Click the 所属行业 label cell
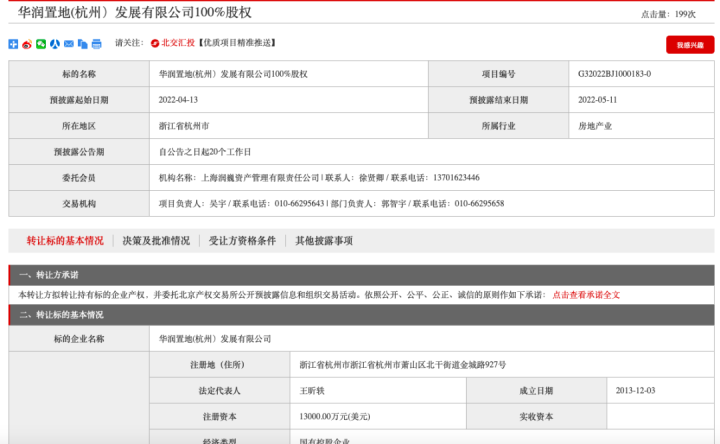Screen dimensions: 720x444 tap(499, 126)
